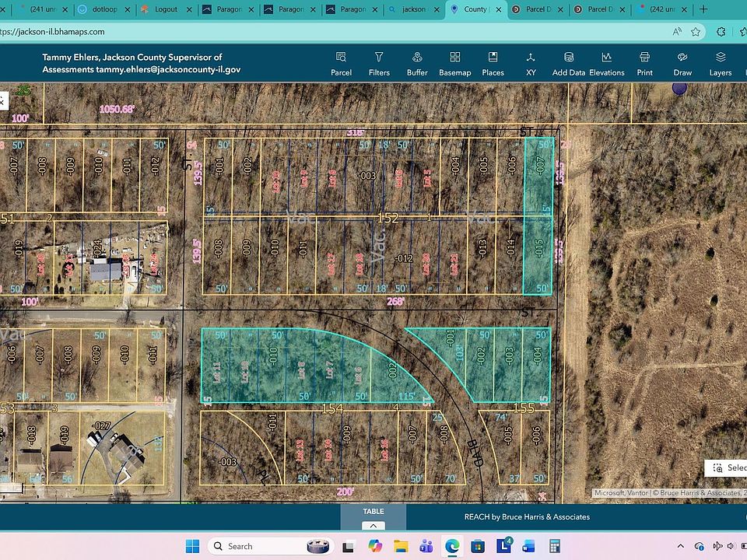
Task: Open the Places bookmarks tool
Action: click(493, 63)
